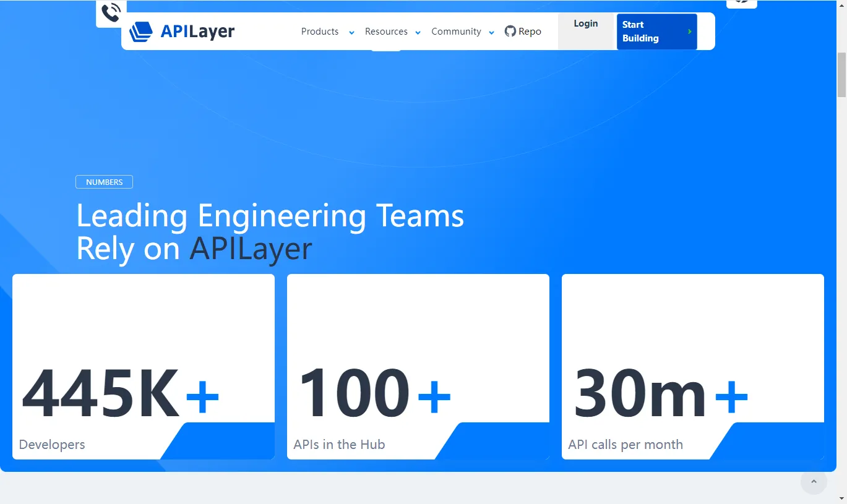Click the scrollbar down arrow

pyautogui.click(x=841, y=498)
